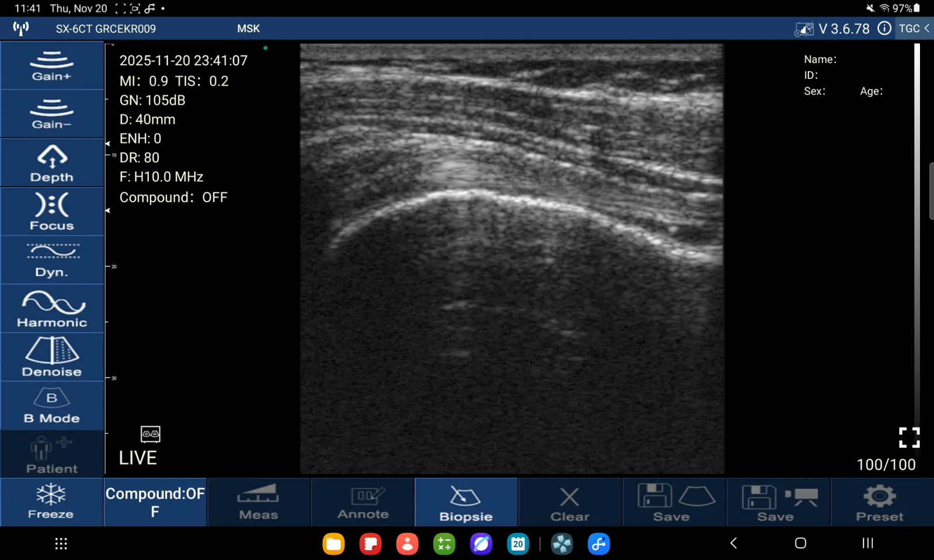The height and width of the screenshot is (560, 934).
Task: Toggle Compound:OFF setting
Action: [155, 502]
